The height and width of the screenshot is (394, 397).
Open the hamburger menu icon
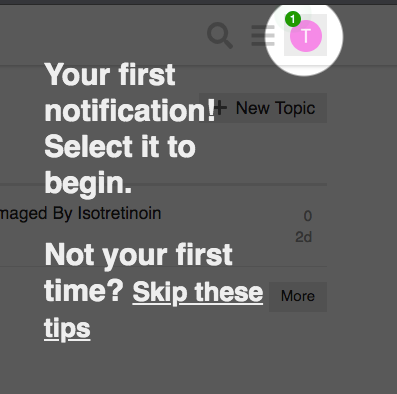263,35
